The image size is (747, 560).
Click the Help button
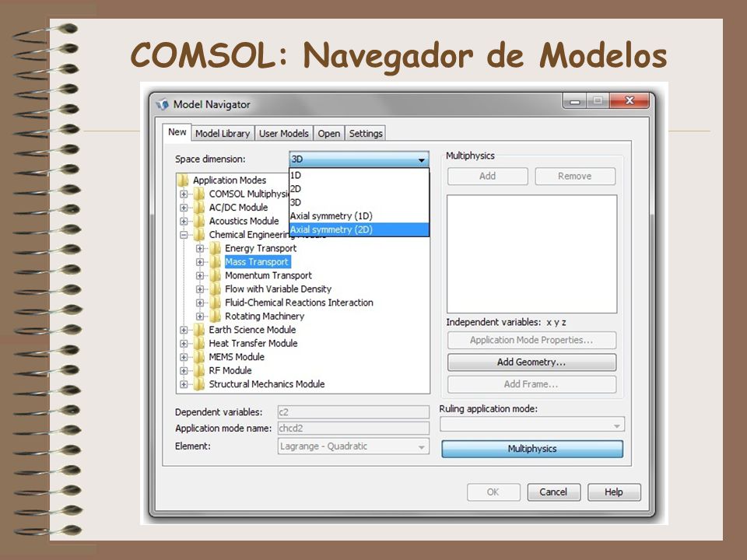tap(614, 492)
